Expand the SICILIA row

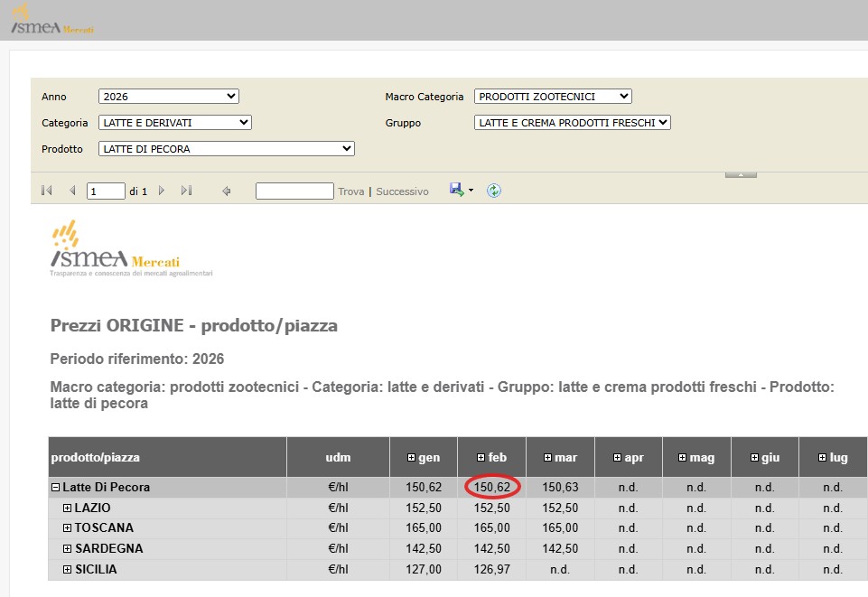click(x=67, y=569)
